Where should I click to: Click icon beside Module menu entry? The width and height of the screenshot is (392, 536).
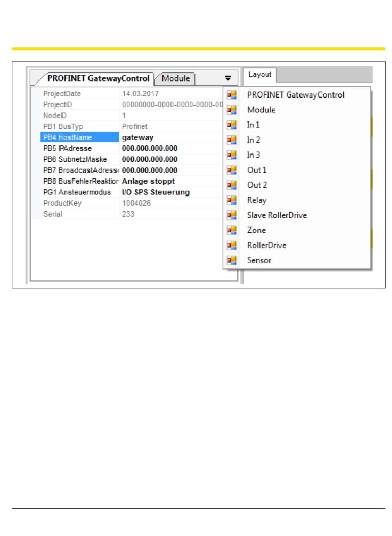pyautogui.click(x=232, y=110)
